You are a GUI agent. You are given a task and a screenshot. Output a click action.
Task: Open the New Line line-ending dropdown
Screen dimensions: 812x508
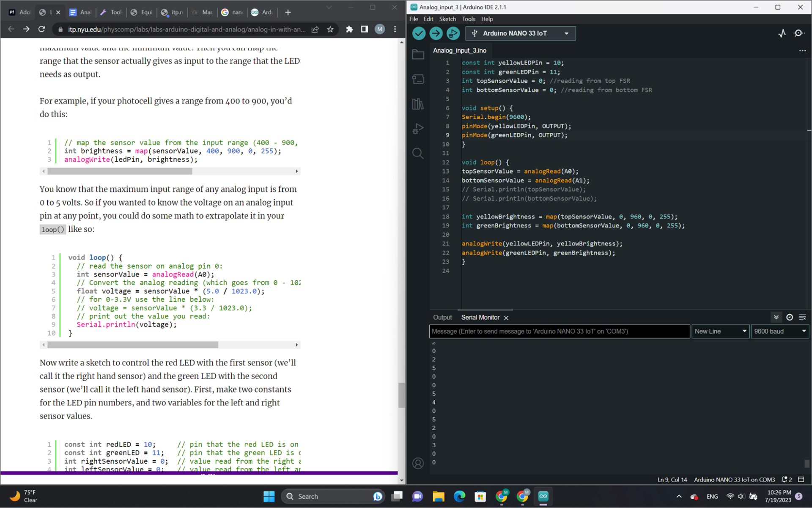click(x=720, y=332)
